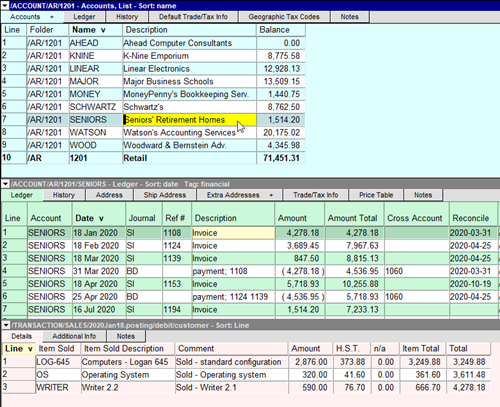Viewport: 500px width, 407px height.
Task: Open the Notes tab in SENIORS panel
Action: tap(423, 195)
